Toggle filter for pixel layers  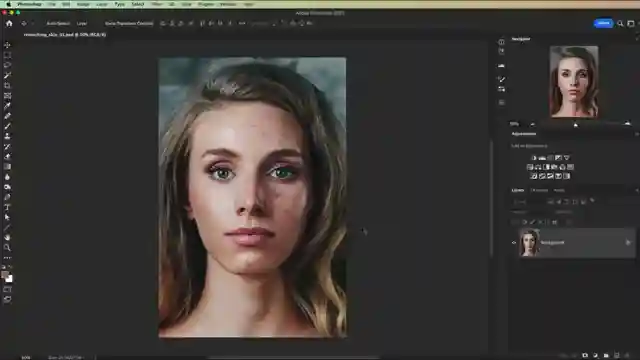551,202
